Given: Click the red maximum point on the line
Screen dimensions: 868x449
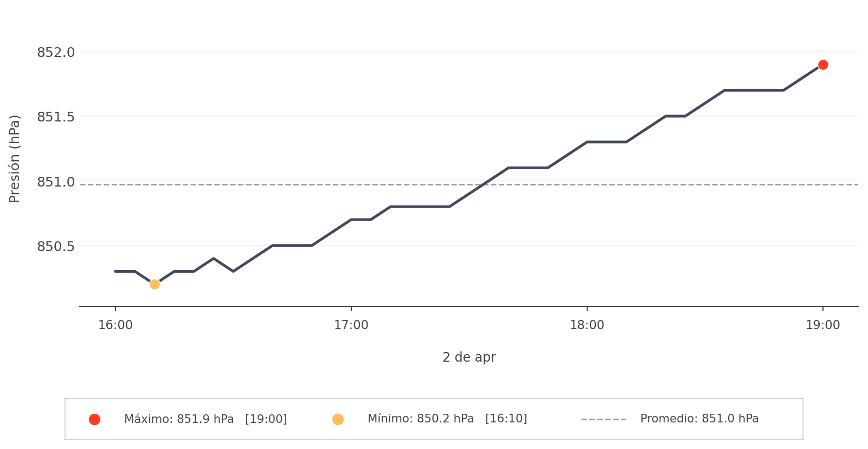Looking at the screenshot, I should pyautogui.click(x=823, y=65).
